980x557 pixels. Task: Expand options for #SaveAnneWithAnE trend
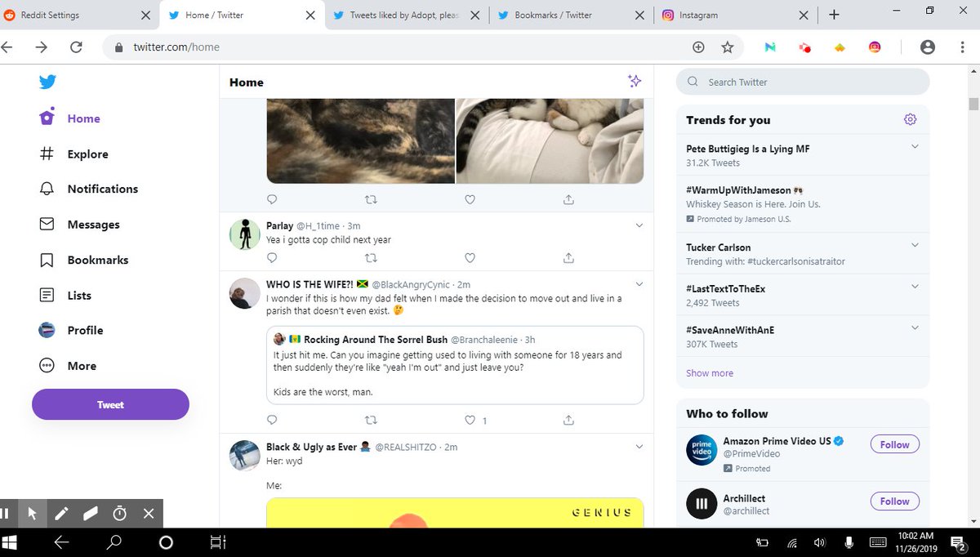[915, 328]
